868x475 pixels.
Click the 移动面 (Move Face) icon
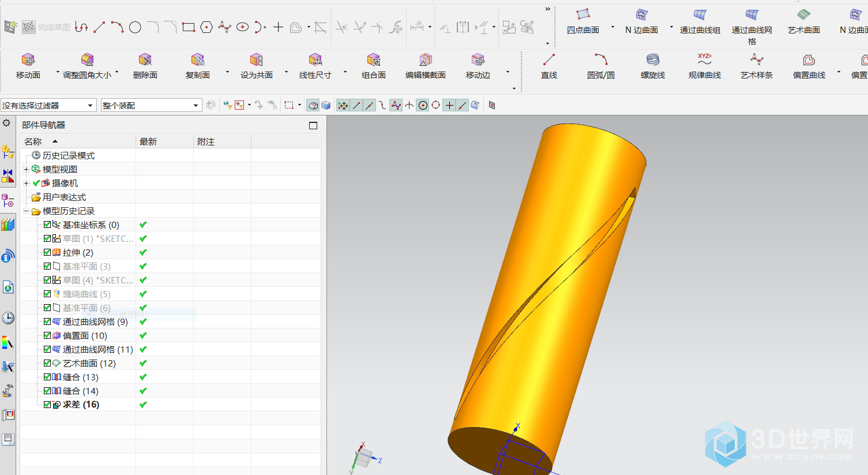tap(28, 60)
